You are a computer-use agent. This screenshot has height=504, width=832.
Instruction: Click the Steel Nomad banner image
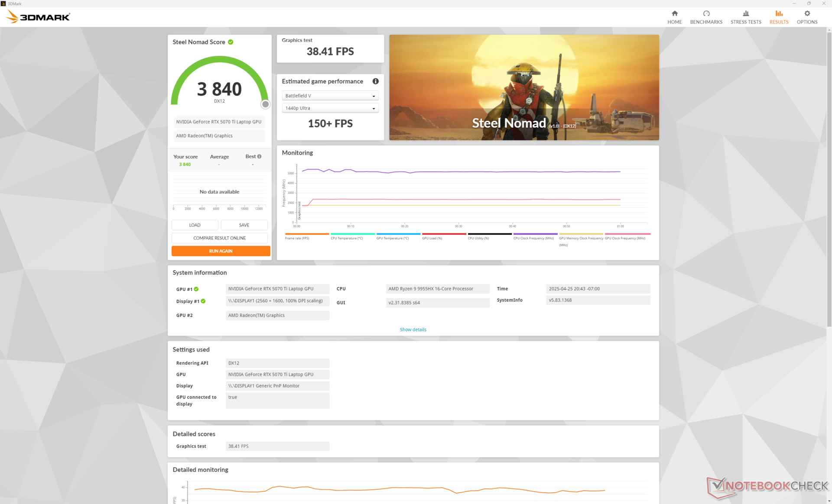pyautogui.click(x=523, y=87)
